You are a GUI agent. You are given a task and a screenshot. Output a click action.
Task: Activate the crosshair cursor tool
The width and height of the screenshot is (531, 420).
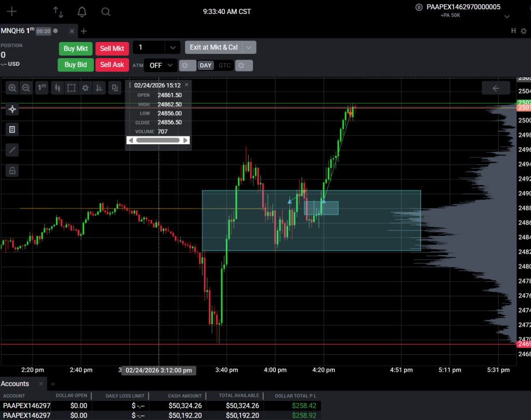coord(12,109)
